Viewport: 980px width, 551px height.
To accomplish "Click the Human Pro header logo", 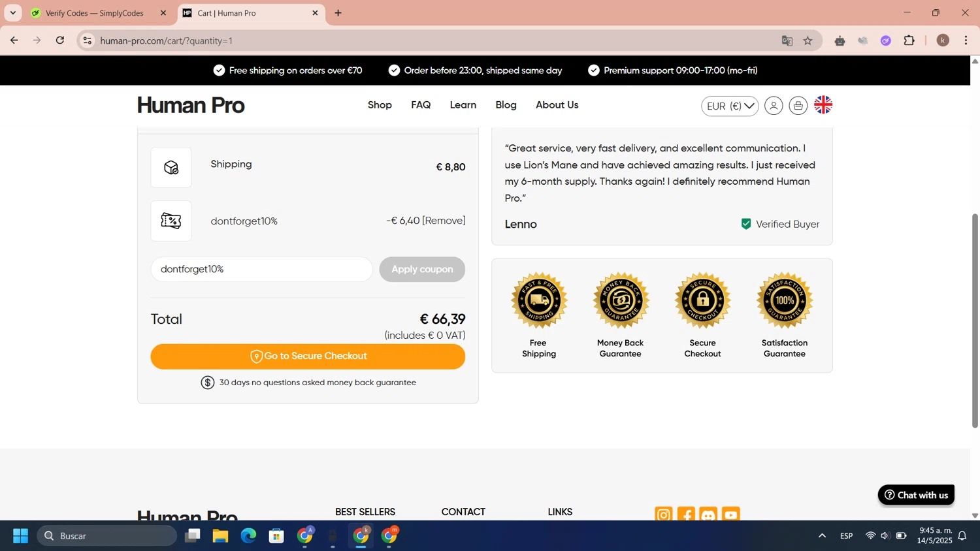I will coord(191,105).
